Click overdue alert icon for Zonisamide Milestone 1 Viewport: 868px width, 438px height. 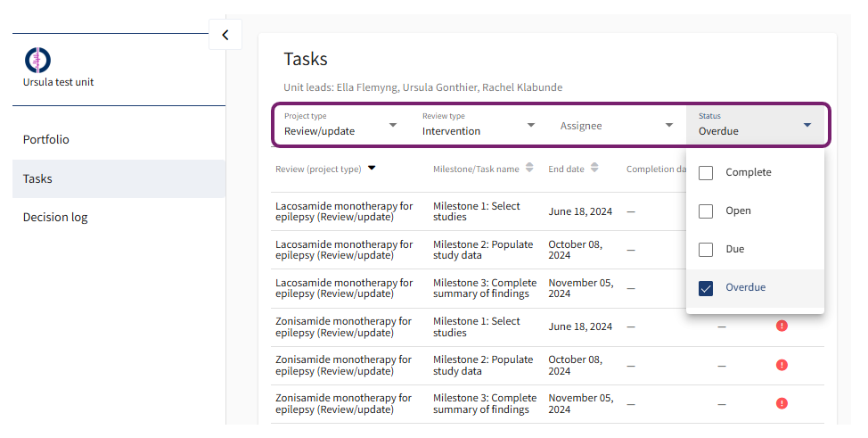(x=782, y=326)
